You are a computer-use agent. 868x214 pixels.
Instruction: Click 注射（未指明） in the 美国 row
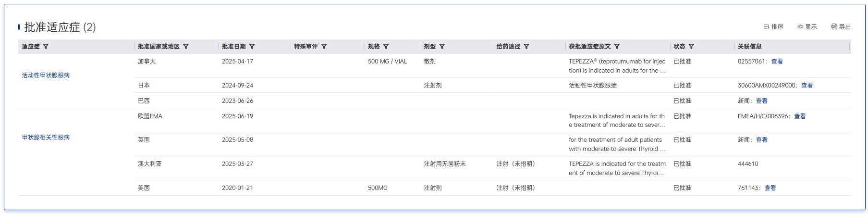[515, 188]
